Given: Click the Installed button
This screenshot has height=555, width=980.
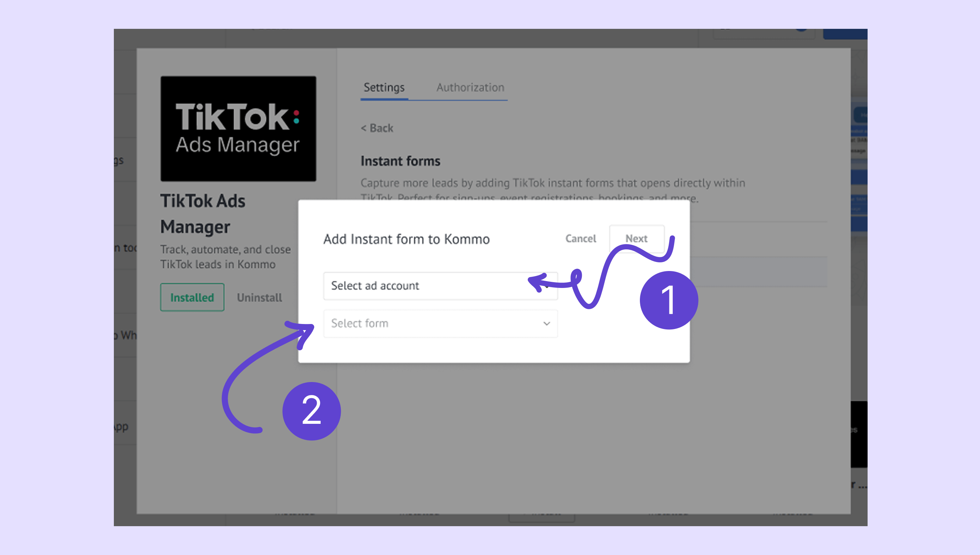Looking at the screenshot, I should (192, 297).
